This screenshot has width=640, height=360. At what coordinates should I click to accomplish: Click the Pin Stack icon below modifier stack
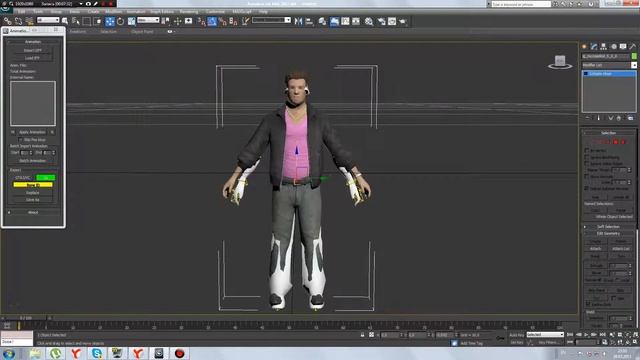coord(587,118)
